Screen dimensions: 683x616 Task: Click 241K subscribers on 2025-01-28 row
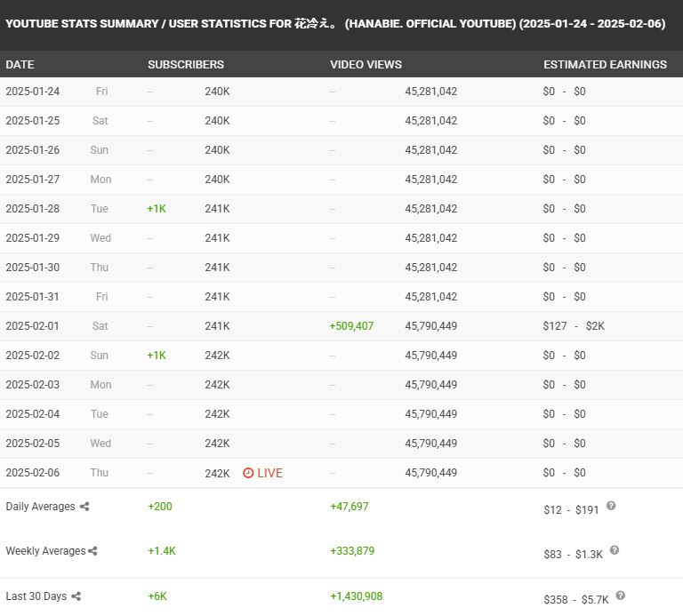217,209
